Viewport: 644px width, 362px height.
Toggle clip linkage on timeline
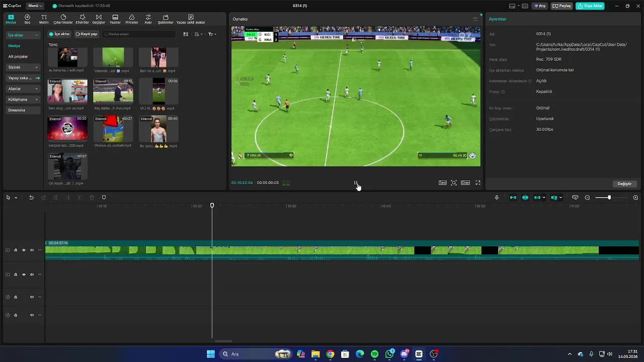pyautogui.click(x=537, y=198)
